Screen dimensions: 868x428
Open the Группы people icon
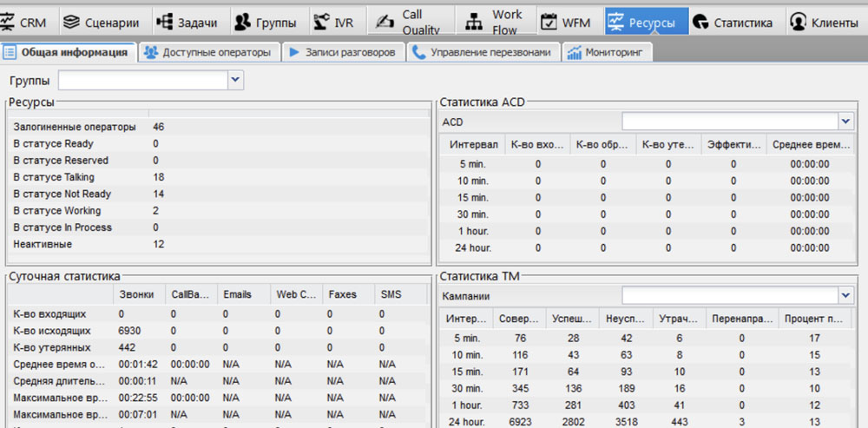point(242,23)
